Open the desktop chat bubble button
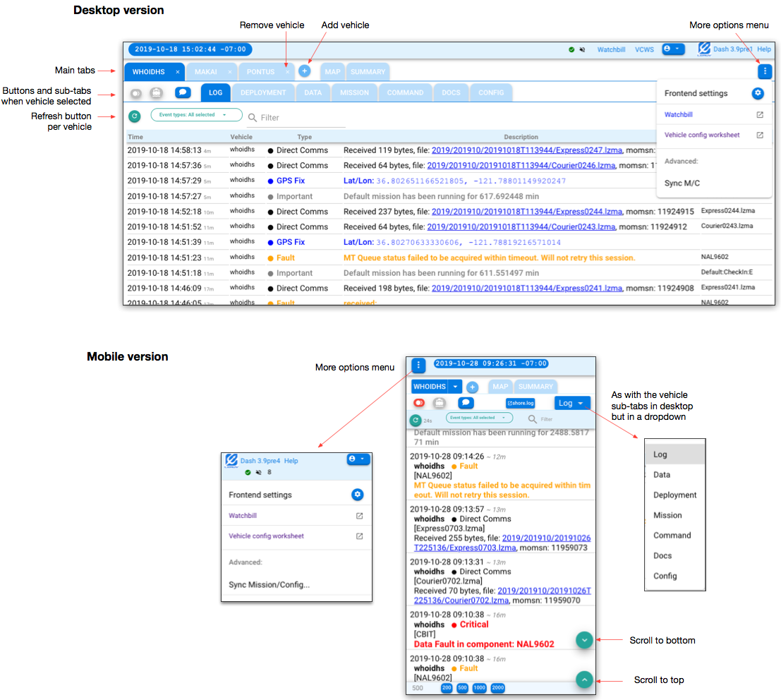The width and height of the screenshot is (781, 700). point(183,92)
